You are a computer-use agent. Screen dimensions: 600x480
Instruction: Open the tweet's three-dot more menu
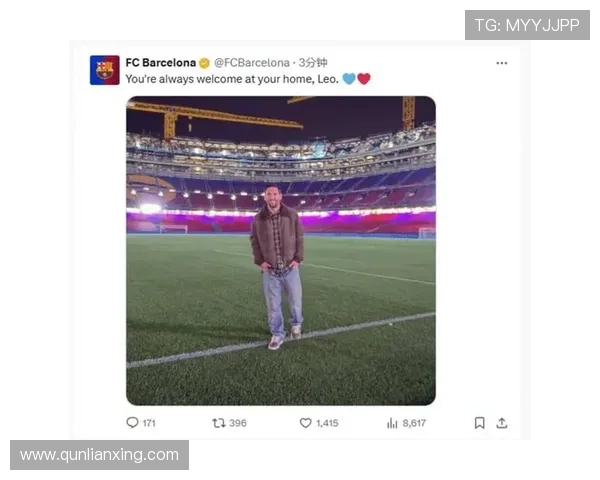501,62
